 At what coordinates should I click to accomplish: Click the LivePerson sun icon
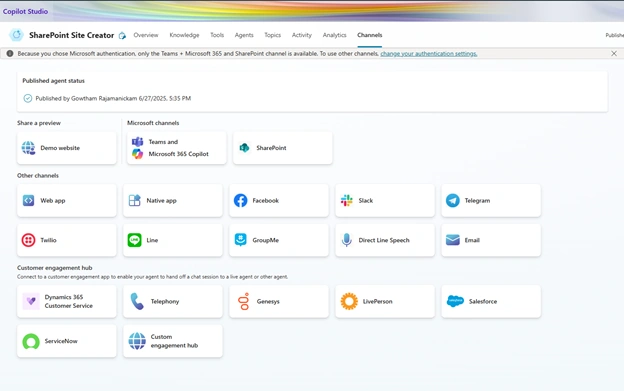click(349, 301)
